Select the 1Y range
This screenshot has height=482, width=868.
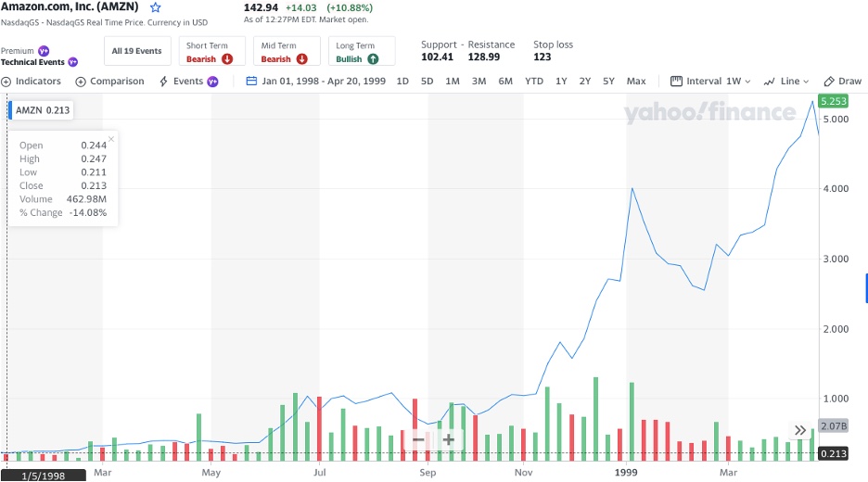561,81
